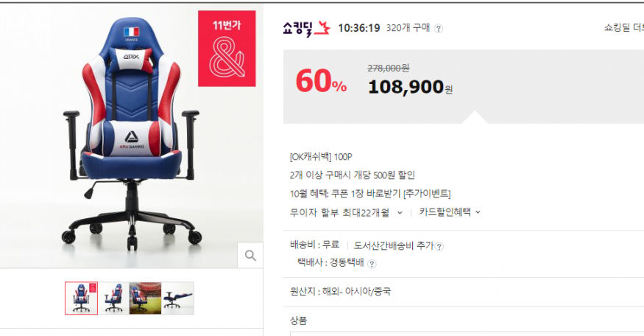
Task: Open the 쇼킹딜 더보기 link
Action: pos(623,28)
